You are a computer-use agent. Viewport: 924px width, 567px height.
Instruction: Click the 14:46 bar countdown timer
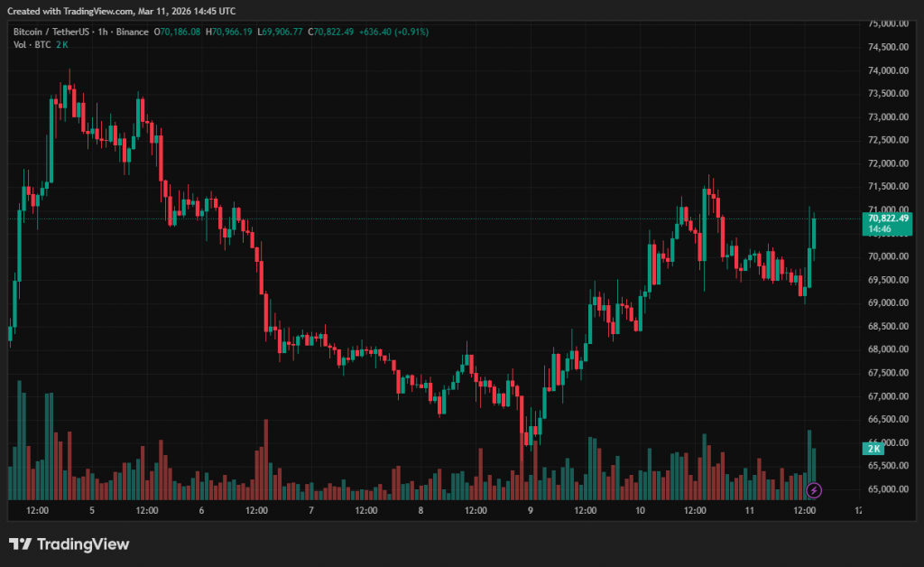click(x=881, y=229)
